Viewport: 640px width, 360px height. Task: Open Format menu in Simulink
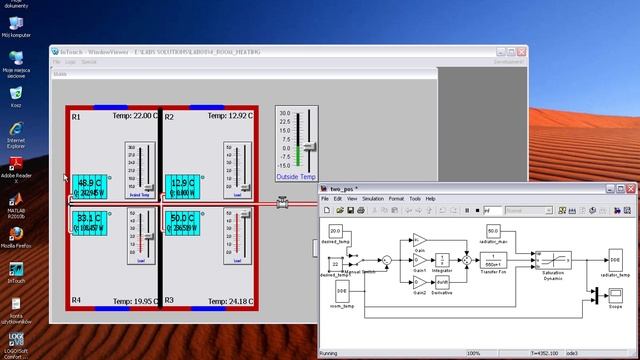coord(396,199)
